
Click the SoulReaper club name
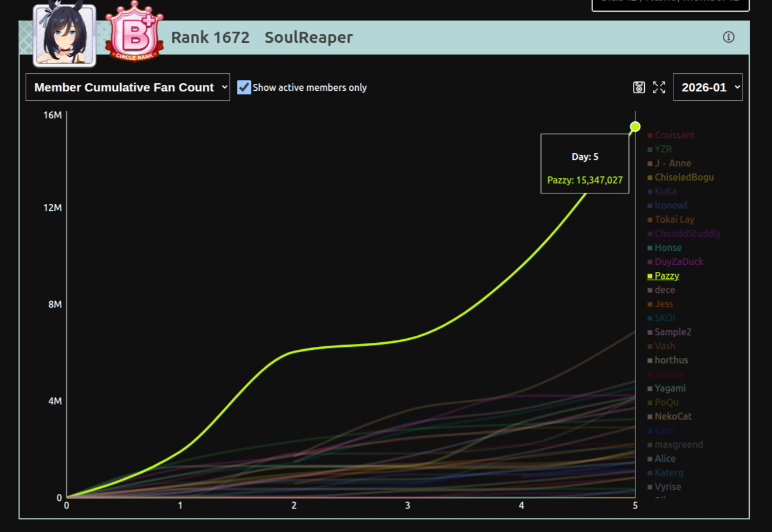point(309,37)
